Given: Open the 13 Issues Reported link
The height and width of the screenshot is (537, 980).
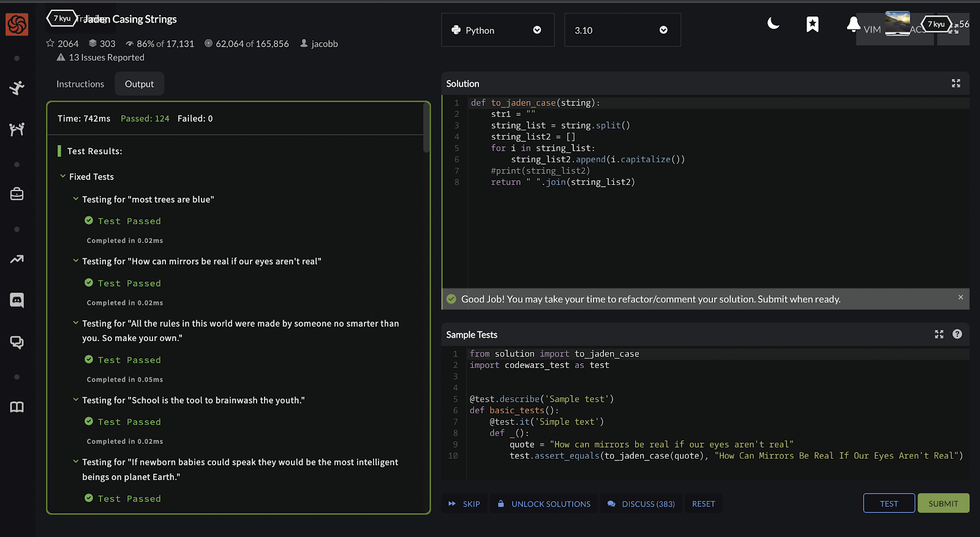Looking at the screenshot, I should (100, 58).
